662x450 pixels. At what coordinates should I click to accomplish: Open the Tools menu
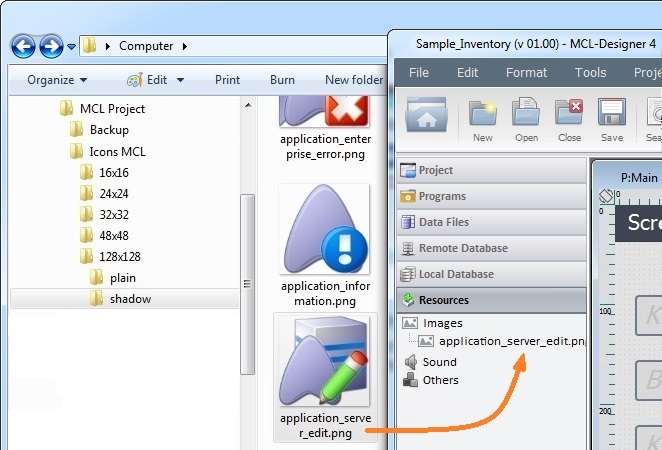tap(590, 72)
